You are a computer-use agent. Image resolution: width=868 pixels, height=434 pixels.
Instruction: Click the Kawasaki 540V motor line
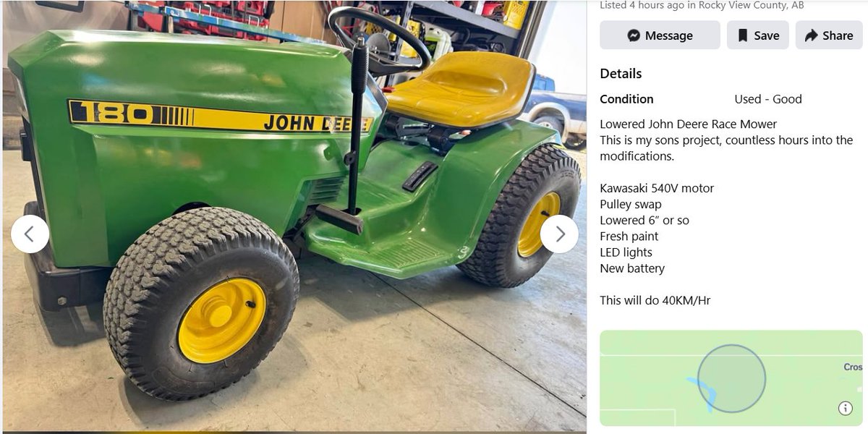pos(657,188)
